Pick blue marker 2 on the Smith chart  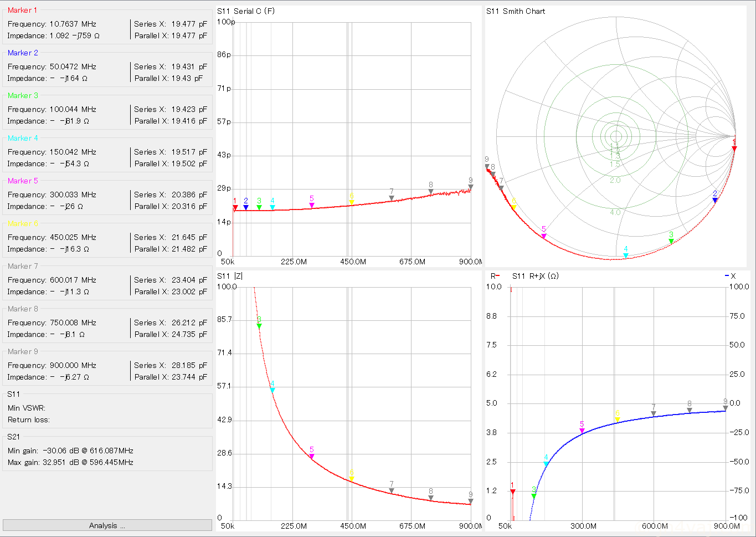715,200
